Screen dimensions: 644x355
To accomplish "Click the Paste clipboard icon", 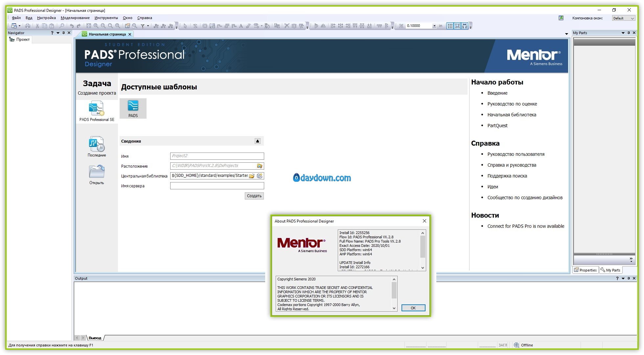I will coord(52,26).
